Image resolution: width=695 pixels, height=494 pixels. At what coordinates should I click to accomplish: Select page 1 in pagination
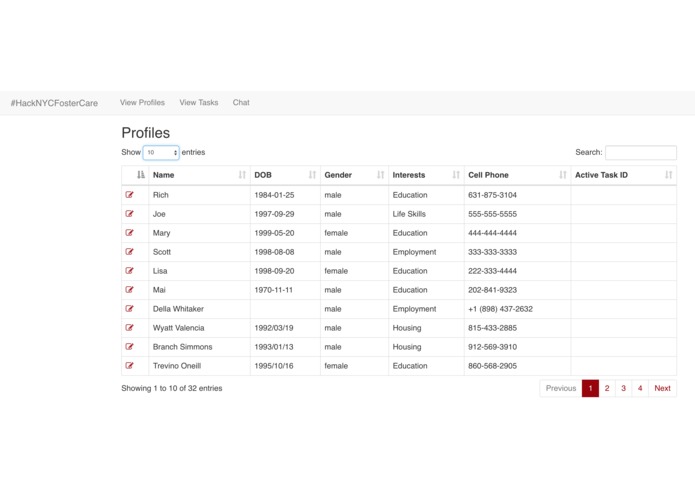pyautogui.click(x=590, y=388)
